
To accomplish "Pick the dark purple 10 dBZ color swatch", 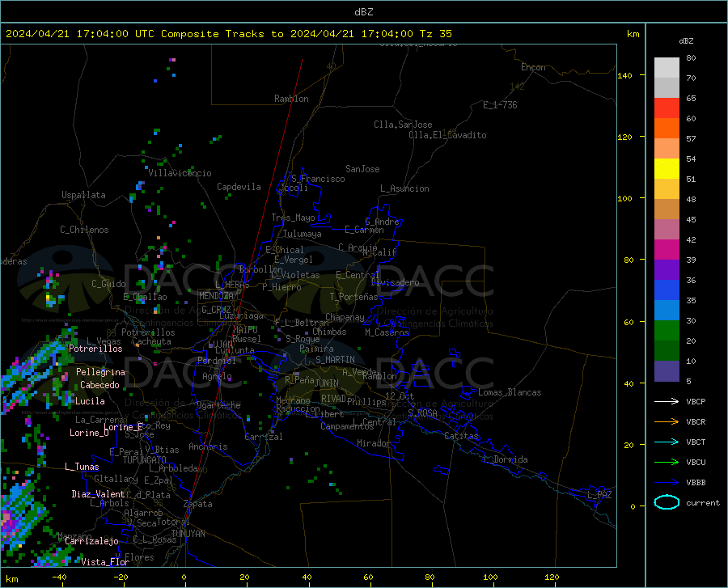I will (667, 370).
